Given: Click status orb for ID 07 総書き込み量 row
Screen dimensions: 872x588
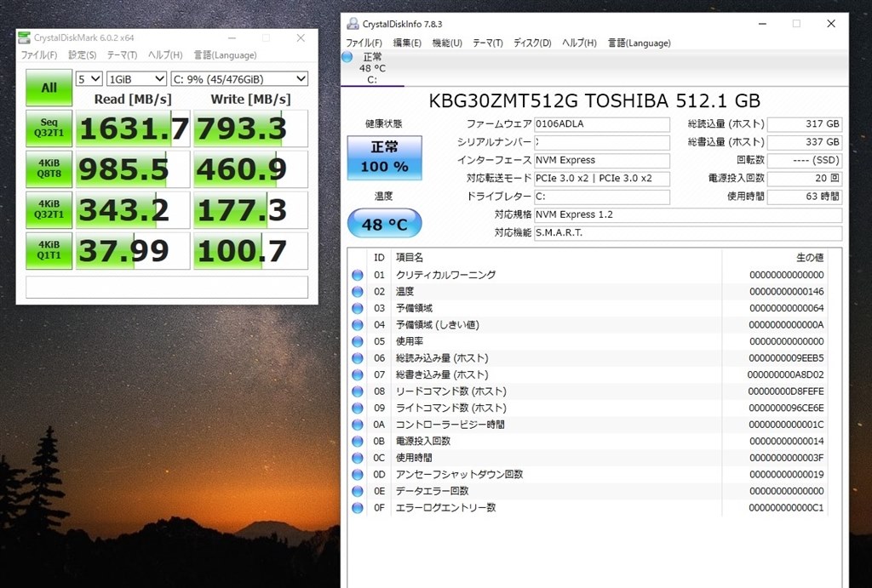Looking at the screenshot, I should (357, 374).
